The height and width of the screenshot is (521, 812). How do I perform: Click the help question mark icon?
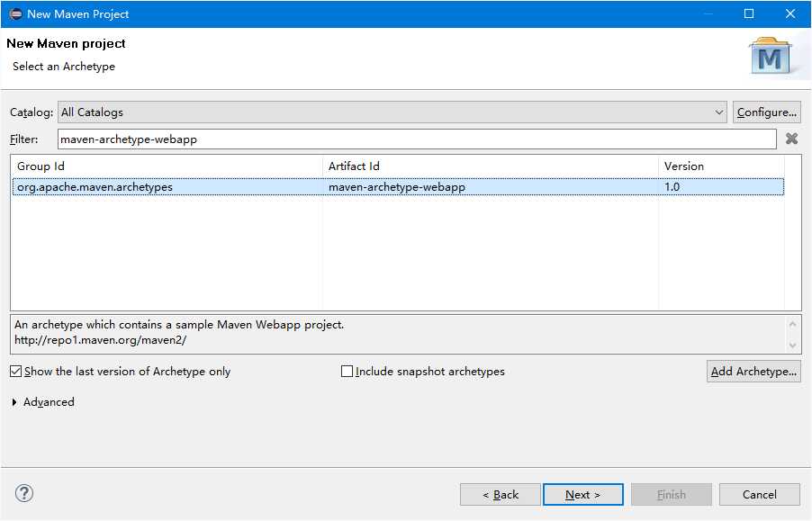(x=24, y=493)
